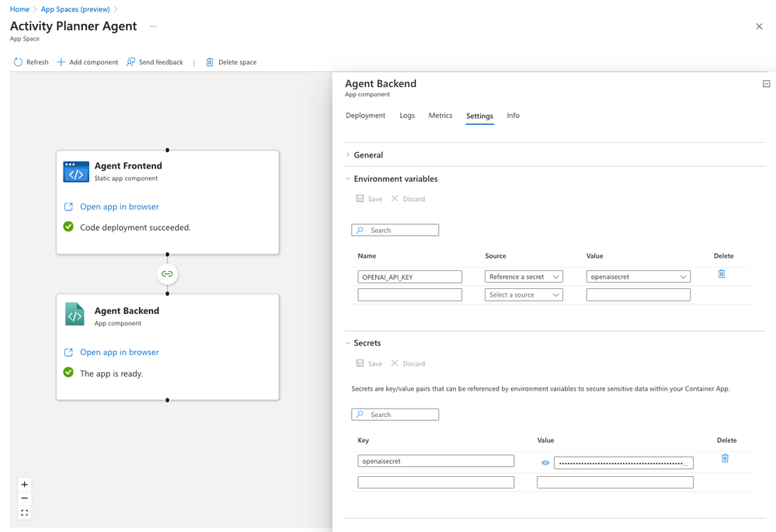Fit the canvas to screen
Viewport: 776px width, 532px height.
[x=25, y=513]
